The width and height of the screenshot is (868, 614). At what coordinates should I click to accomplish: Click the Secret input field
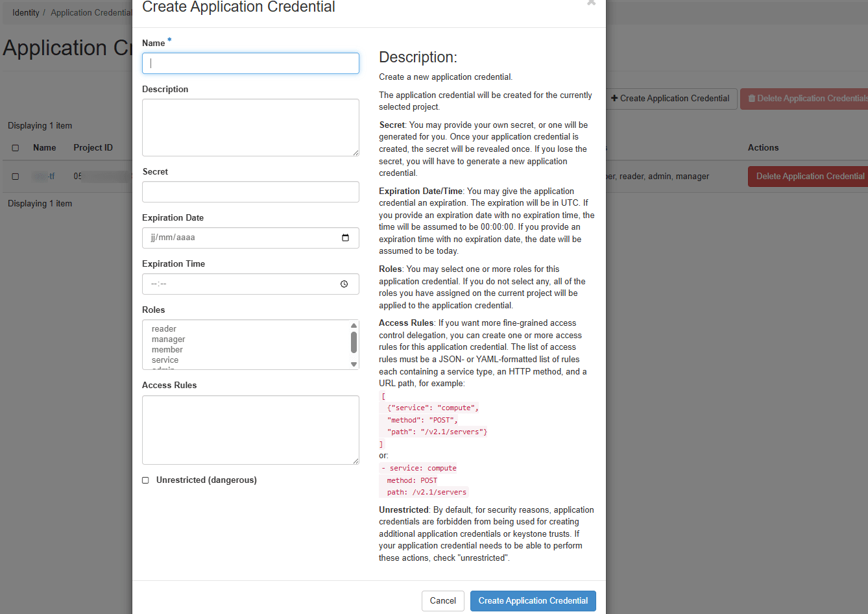tap(250, 191)
